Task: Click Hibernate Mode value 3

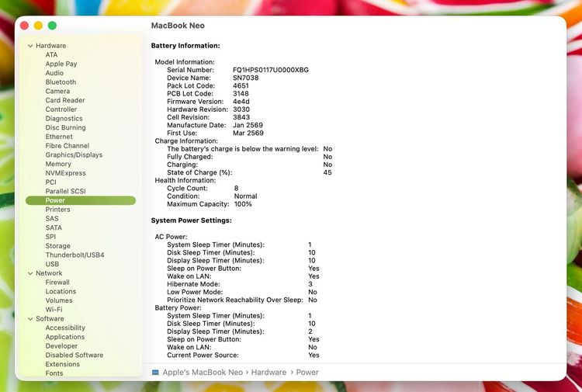Action: pyautogui.click(x=310, y=284)
